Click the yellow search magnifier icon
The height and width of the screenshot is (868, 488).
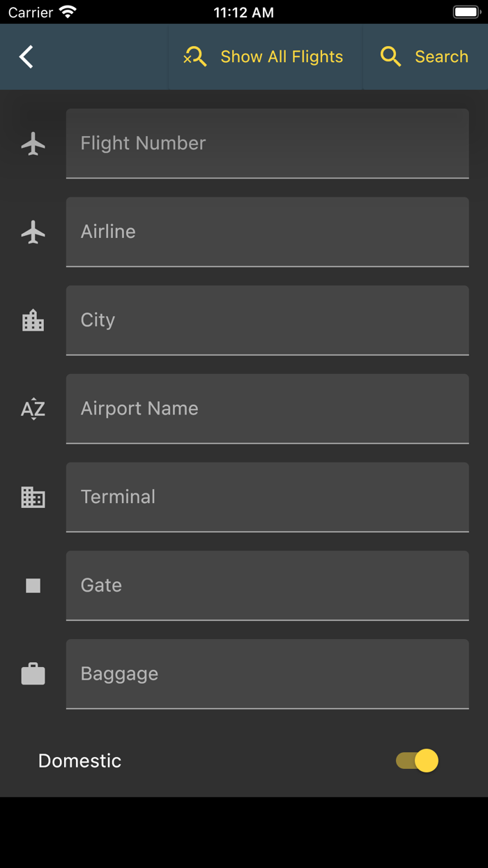(390, 56)
